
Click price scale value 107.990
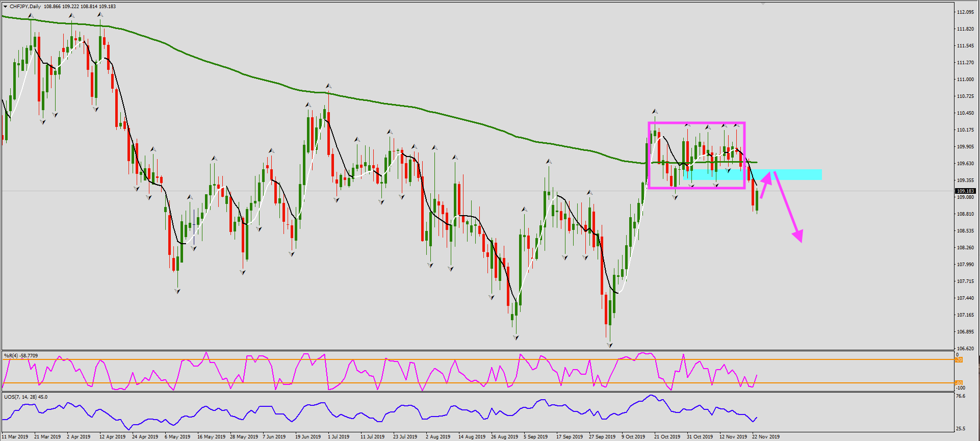coord(966,265)
